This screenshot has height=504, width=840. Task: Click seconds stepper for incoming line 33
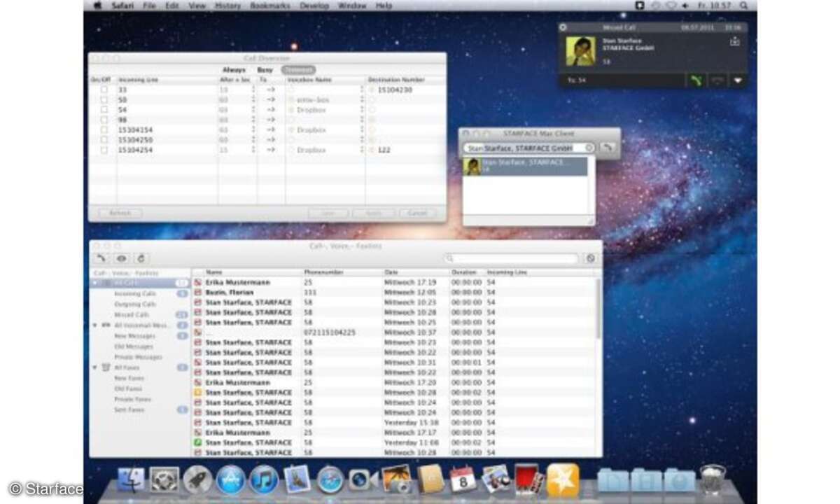(x=253, y=90)
